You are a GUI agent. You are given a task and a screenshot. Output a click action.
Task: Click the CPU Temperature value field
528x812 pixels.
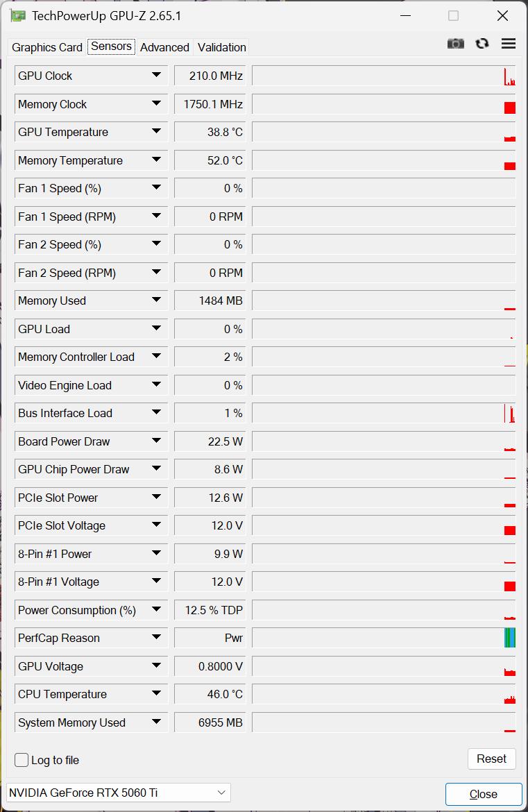pyautogui.click(x=210, y=694)
